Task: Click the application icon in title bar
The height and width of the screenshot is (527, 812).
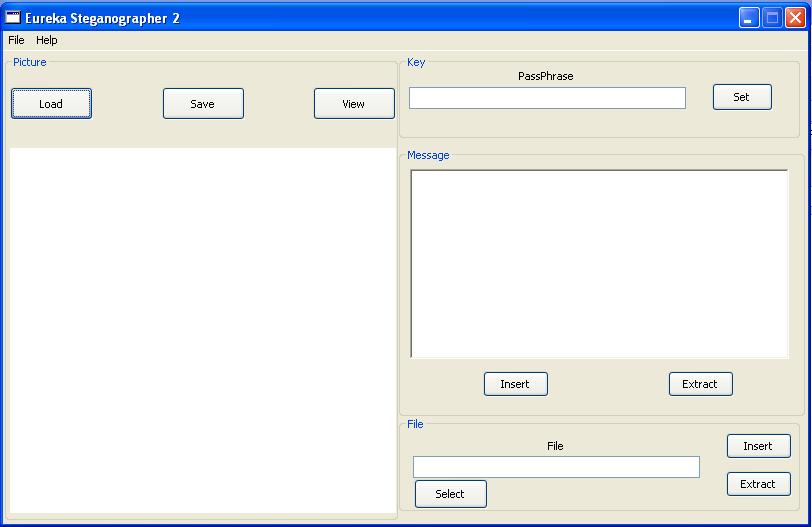Action: [13, 17]
